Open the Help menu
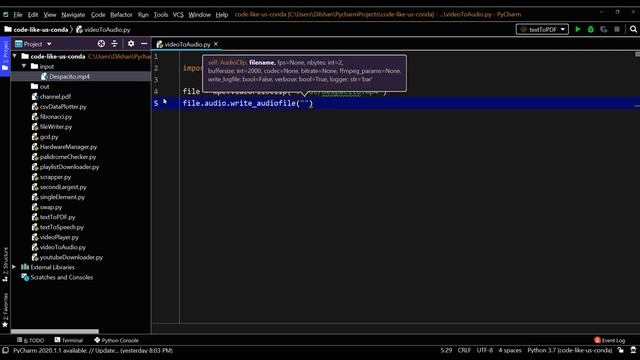The height and width of the screenshot is (360, 640). [x=222, y=15]
